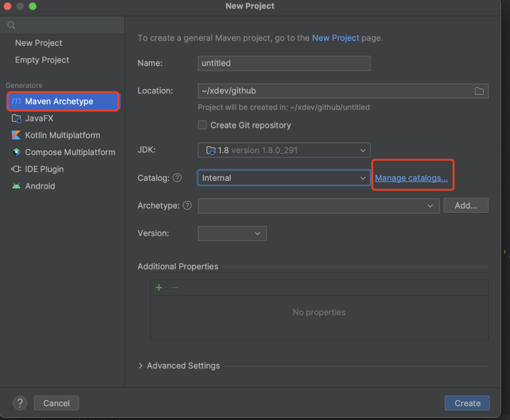Pick the Compose Multiplatform generator
This screenshot has width=510, height=420.
(70, 152)
